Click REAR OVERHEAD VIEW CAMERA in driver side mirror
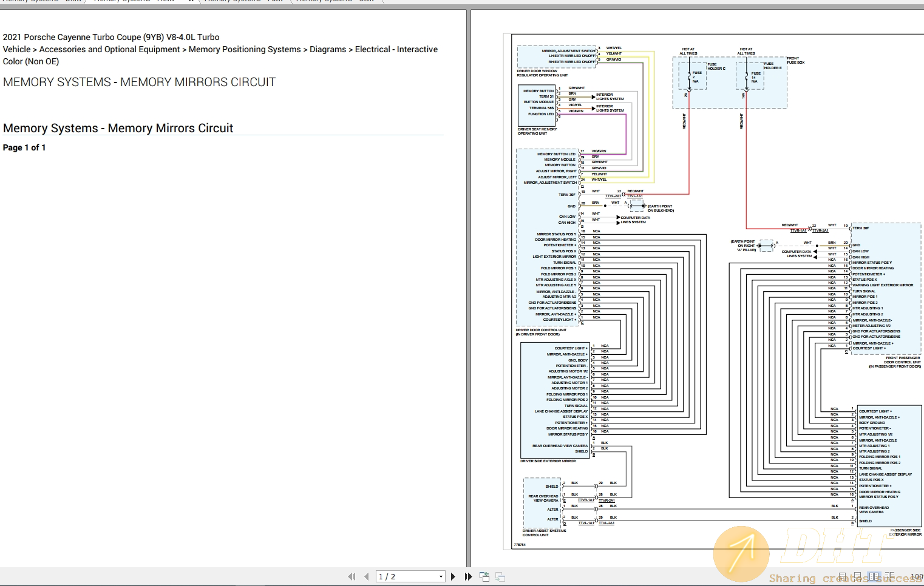 coord(560,446)
